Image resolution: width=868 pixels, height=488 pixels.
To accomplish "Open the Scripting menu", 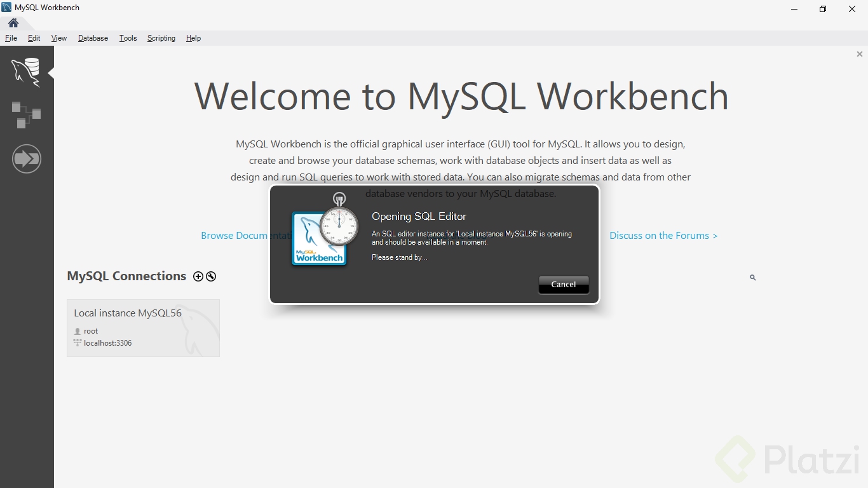I will (161, 38).
